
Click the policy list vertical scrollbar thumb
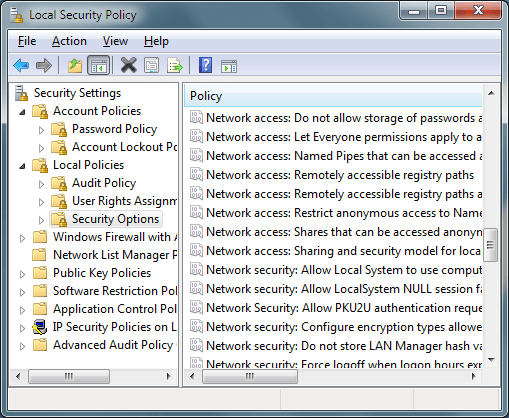[x=490, y=245]
